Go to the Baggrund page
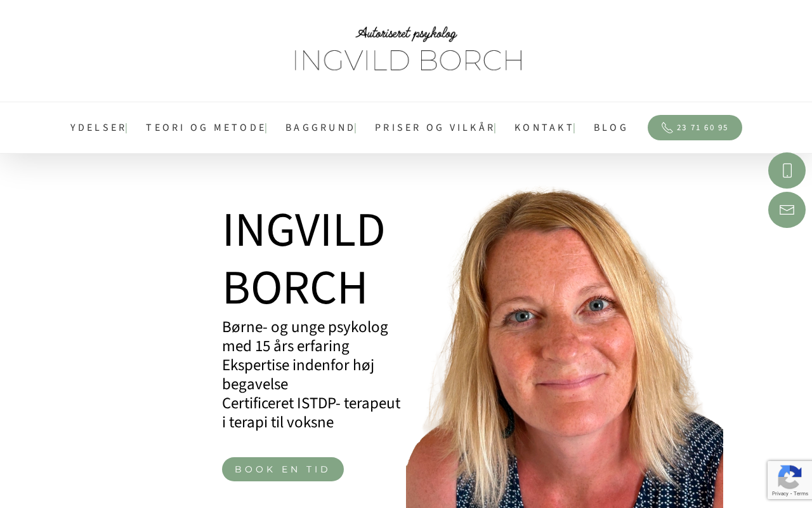The width and height of the screenshot is (812, 508). (x=320, y=128)
